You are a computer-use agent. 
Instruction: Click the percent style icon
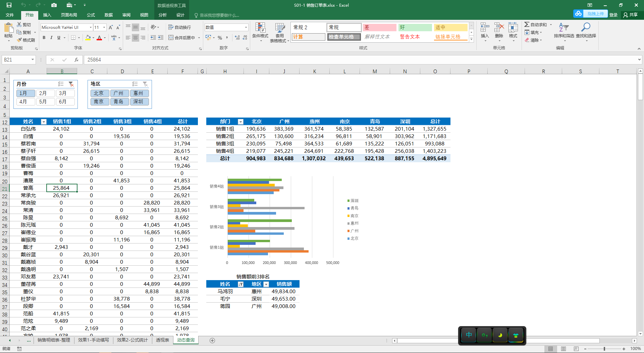pyautogui.click(x=220, y=38)
